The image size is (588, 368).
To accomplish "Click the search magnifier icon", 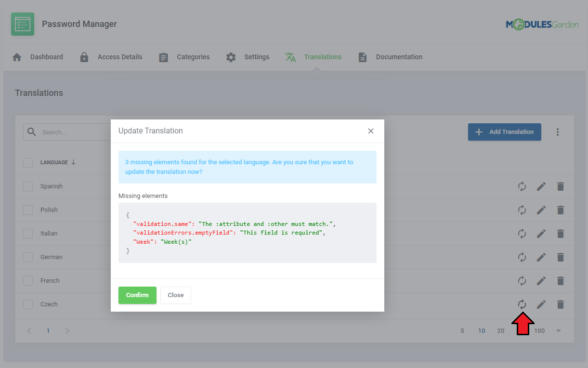I will click(x=32, y=132).
